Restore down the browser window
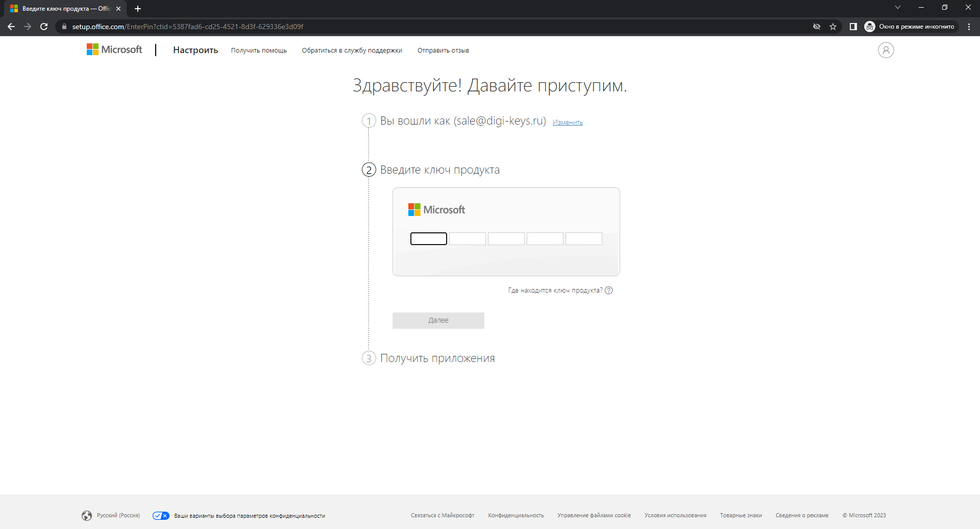Image resolution: width=980 pixels, height=529 pixels. tap(945, 7)
